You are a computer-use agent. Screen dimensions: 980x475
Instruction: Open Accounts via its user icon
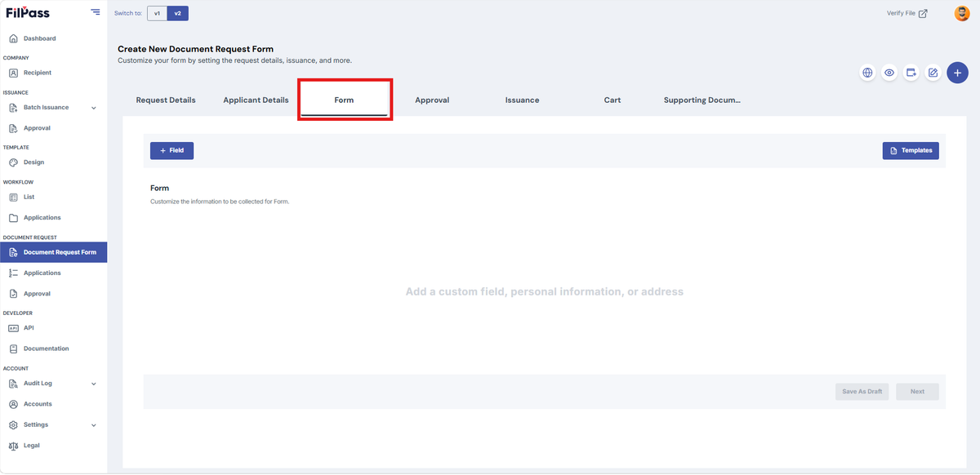click(x=13, y=404)
